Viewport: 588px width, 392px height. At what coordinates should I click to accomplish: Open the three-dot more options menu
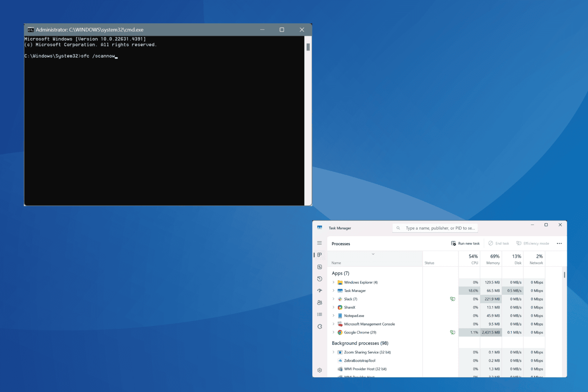pyautogui.click(x=559, y=243)
